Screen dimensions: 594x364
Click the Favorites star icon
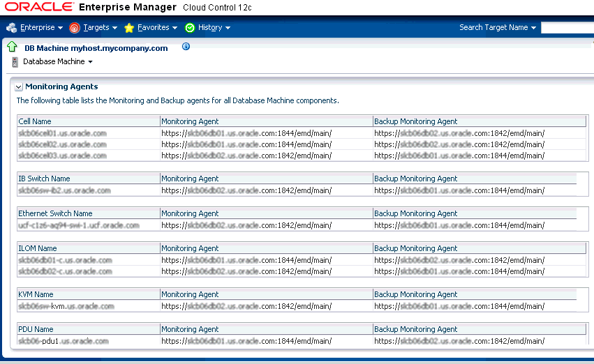(129, 28)
